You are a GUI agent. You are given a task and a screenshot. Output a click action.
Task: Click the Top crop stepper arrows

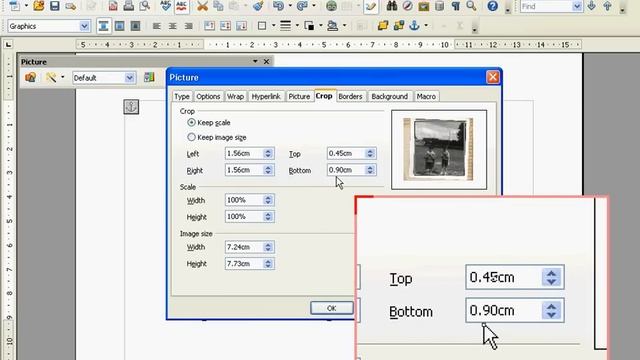coord(370,153)
